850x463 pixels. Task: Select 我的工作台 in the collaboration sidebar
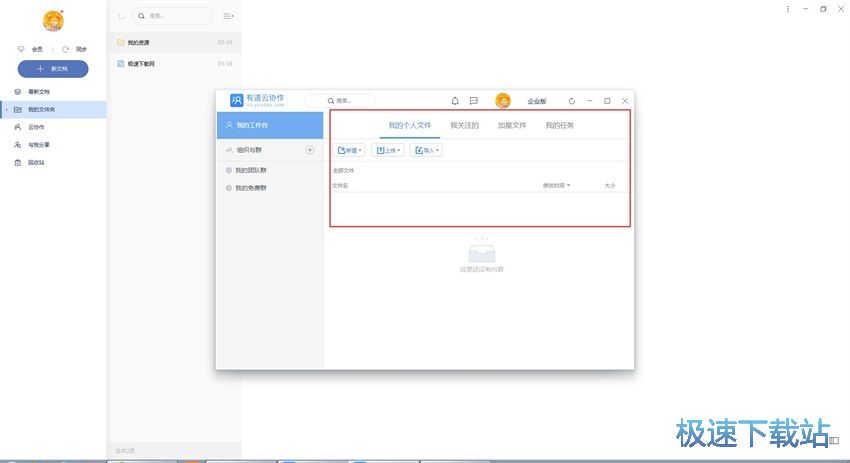coord(270,125)
